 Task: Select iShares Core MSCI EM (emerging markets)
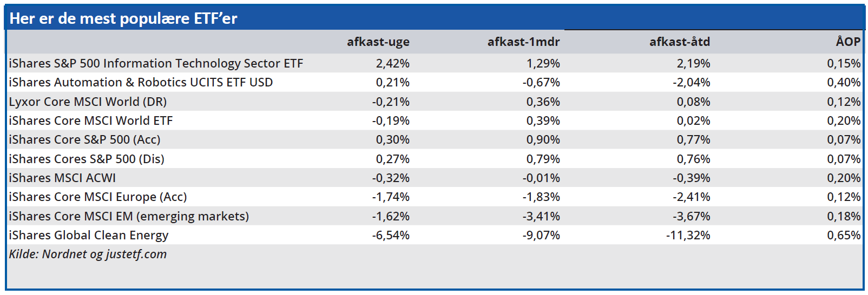[129, 216]
